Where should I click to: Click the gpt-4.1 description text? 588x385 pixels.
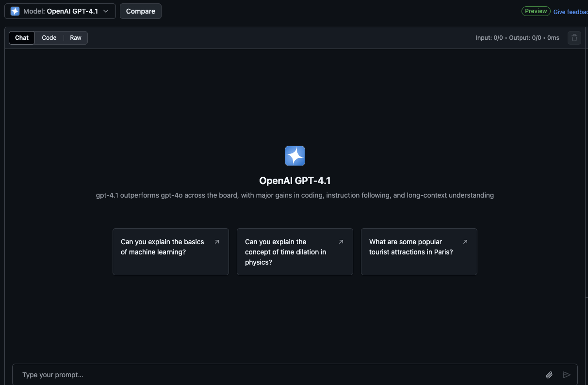click(295, 195)
